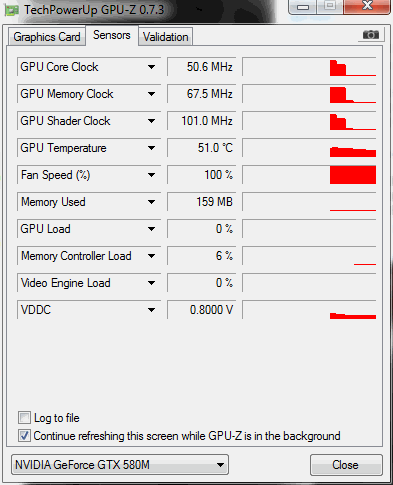Screen dimensions: 393x485
Task: Open GPU Core Clock sensor dropdown
Action: point(151,67)
